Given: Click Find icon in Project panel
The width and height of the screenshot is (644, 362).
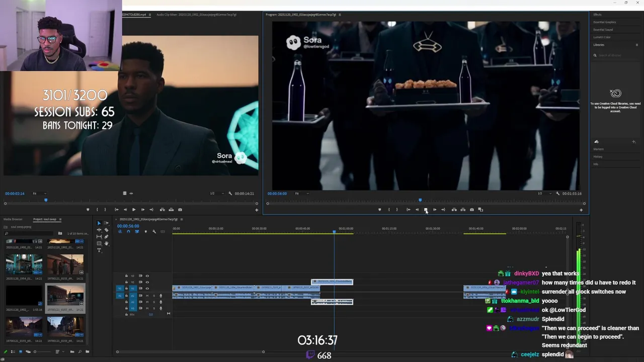Looking at the screenshot, I should pos(80,351).
